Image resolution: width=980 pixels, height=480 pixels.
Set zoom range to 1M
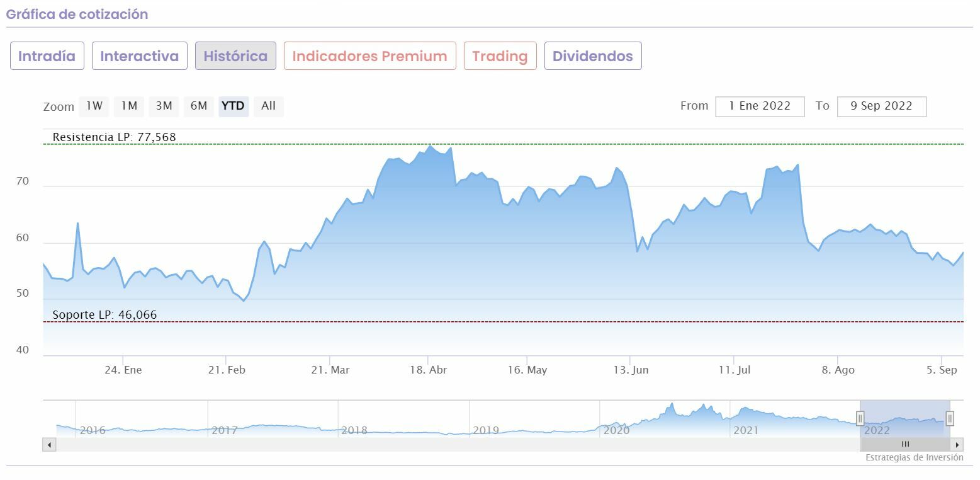coord(129,106)
